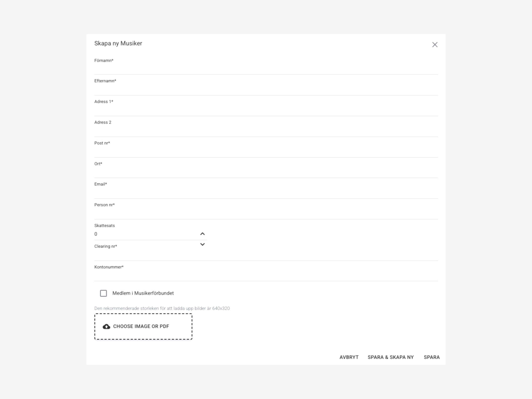532x399 pixels.
Task: Click the Person nr field
Action: [x=266, y=214]
